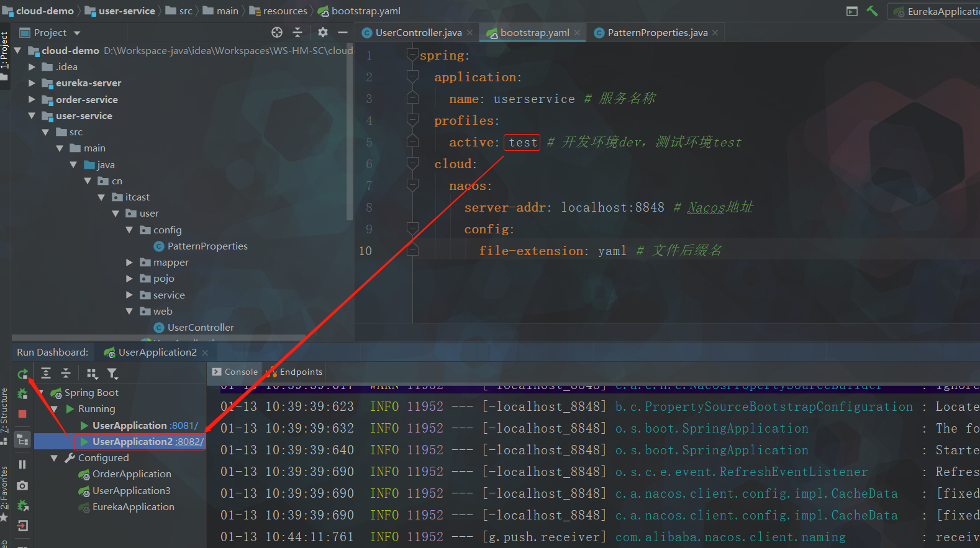Image resolution: width=980 pixels, height=548 pixels.
Task: Click the exit icon in Run Dashboard sidebar
Action: [22, 526]
